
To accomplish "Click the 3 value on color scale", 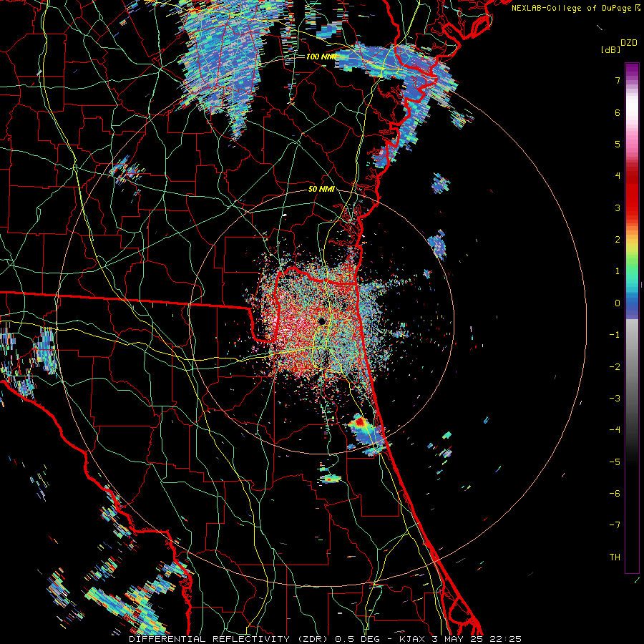I will coord(618,208).
